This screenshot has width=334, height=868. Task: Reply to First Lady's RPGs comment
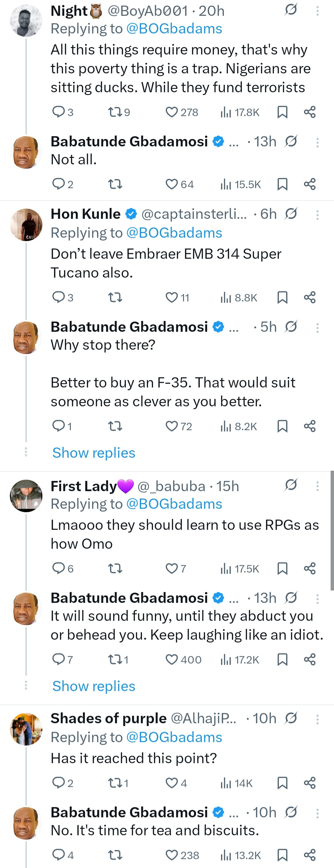tap(58, 568)
